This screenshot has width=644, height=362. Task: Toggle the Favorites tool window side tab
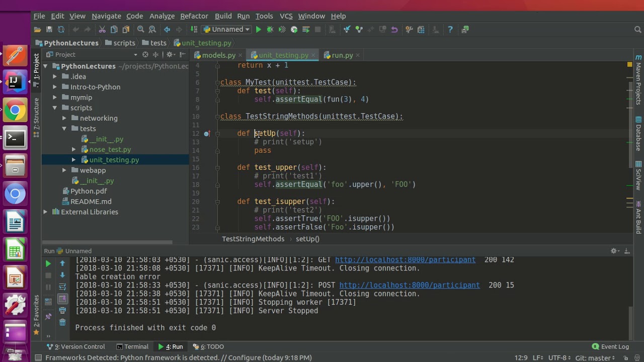point(36,315)
